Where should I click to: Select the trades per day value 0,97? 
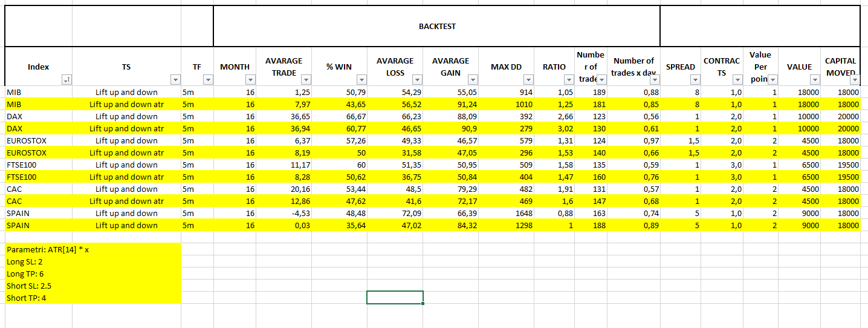tap(633, 140)
